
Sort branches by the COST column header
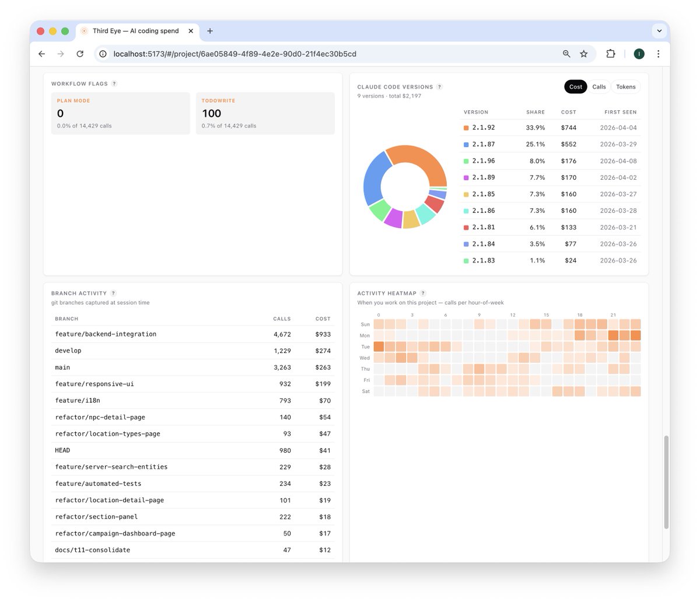pyautogui.click(x=323, y=319)
